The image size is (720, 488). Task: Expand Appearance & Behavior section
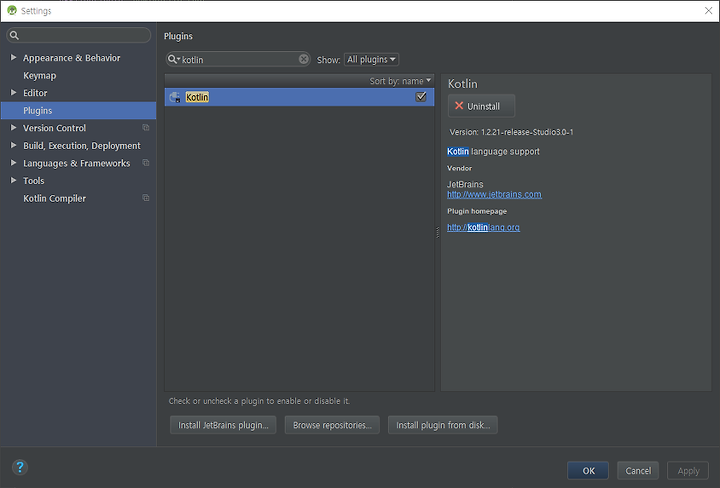pyautogui.click(x=13, y=57)
